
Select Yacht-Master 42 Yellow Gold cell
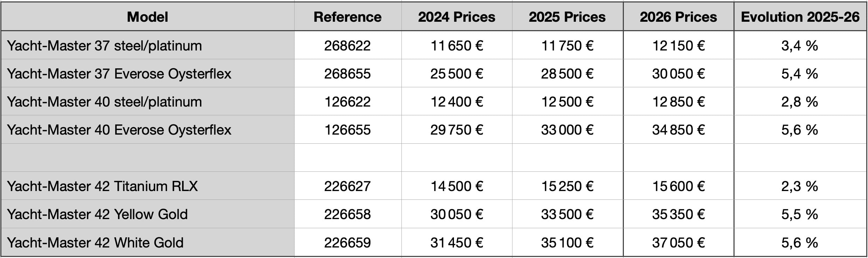(x=97, y=214)
